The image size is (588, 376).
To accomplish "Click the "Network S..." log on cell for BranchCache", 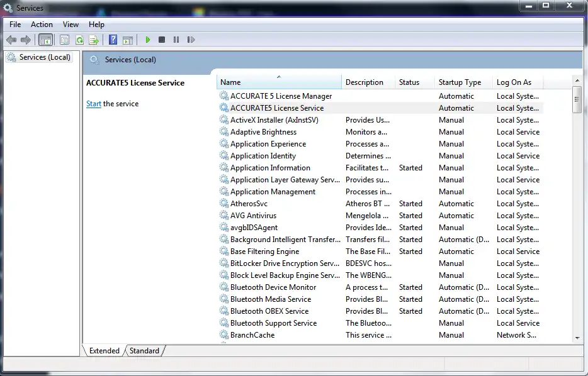I will (516, 335).
